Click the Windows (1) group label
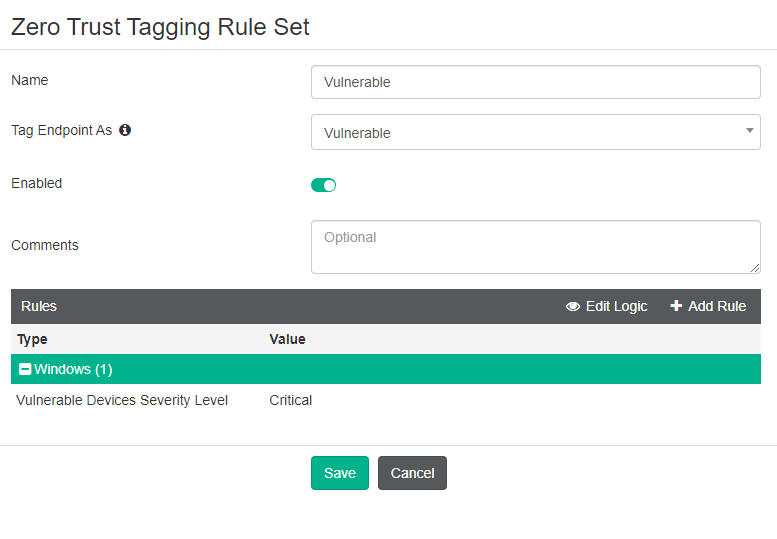 [x=73, y=369]
